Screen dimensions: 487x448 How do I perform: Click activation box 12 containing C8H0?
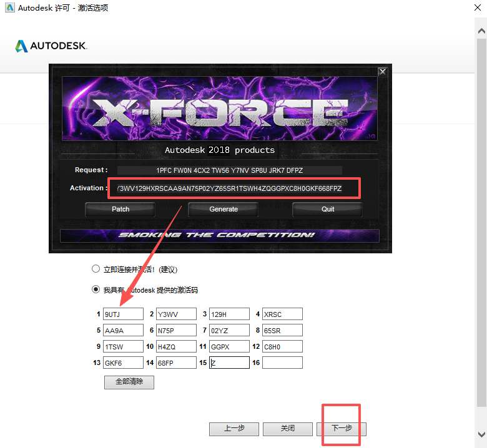tap(282, 346)
